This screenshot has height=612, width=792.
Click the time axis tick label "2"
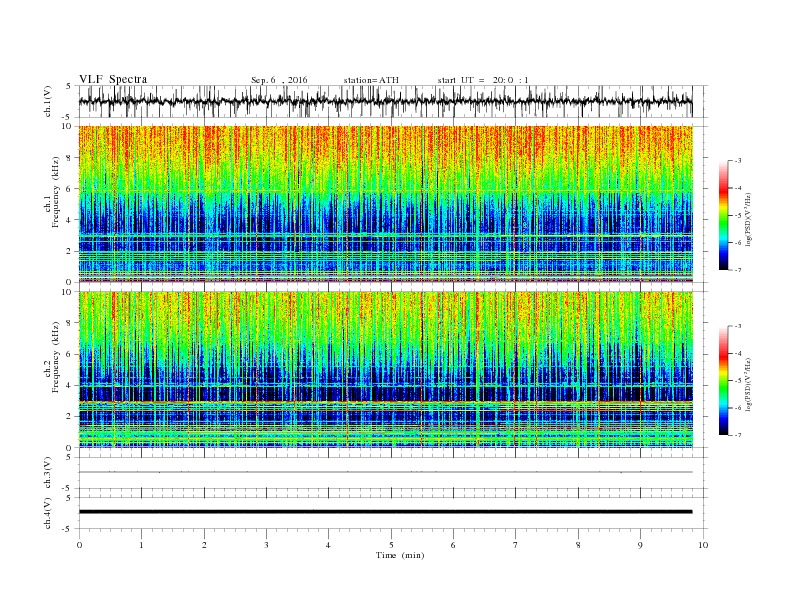tap(204, 545)
